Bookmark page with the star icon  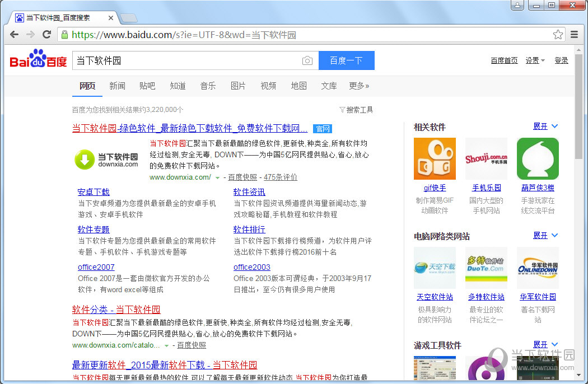(558, 35)
